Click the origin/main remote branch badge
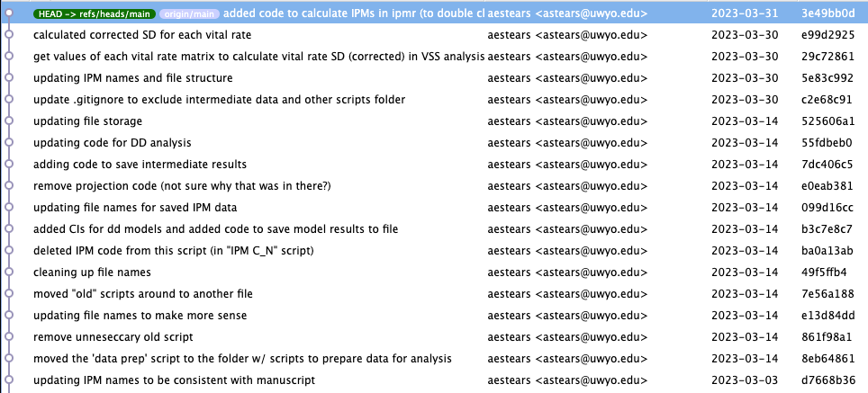The height and width of the screenshot is (393, 868). [189, 14]
